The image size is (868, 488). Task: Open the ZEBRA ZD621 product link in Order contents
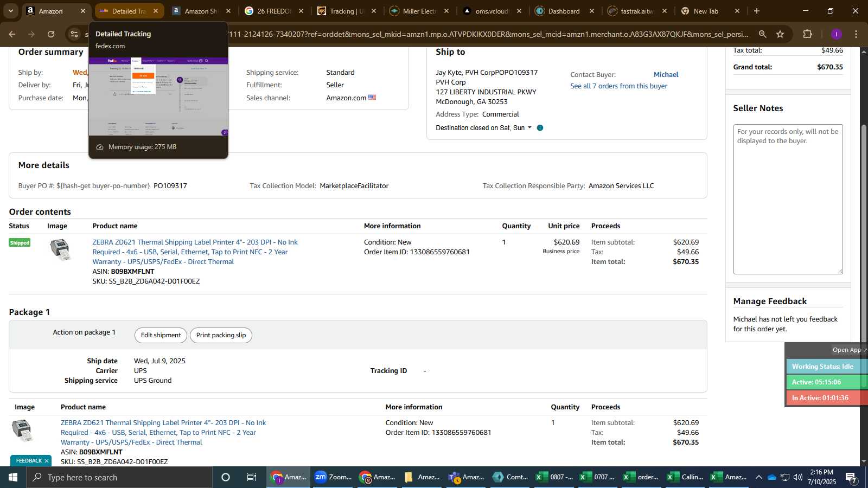point(195,252)
